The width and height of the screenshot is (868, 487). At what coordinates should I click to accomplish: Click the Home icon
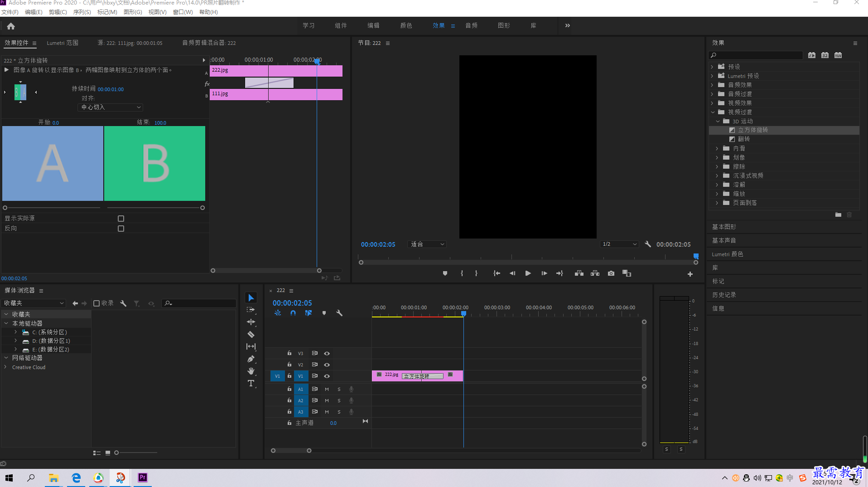click(11, 26)
